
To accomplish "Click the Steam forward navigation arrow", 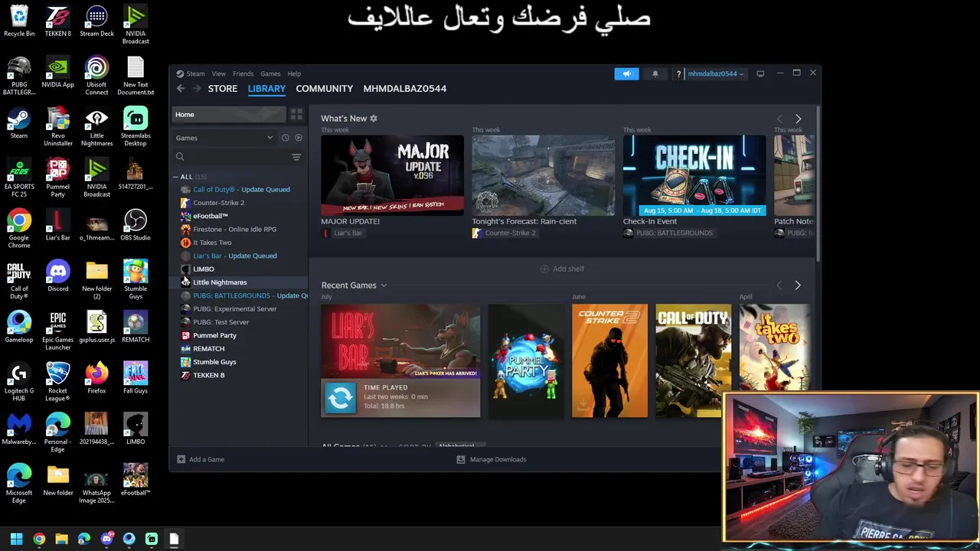I will tap(197, 89).
